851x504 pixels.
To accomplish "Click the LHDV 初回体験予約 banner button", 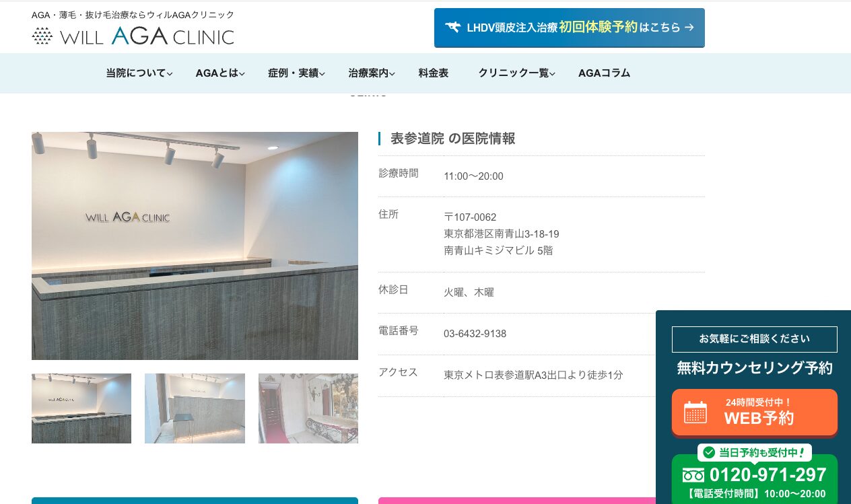I will click(x=569, y=28).
